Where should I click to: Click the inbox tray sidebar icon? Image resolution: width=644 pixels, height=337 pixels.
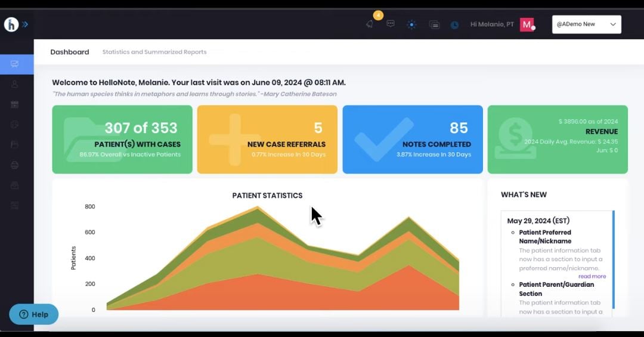click(x=15, y=185)
